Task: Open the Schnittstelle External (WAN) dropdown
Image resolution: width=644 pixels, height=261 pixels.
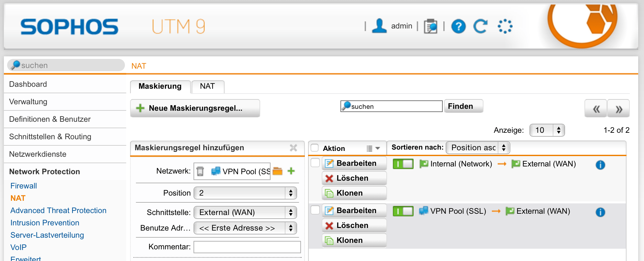Action: click(x=245, y=212)
